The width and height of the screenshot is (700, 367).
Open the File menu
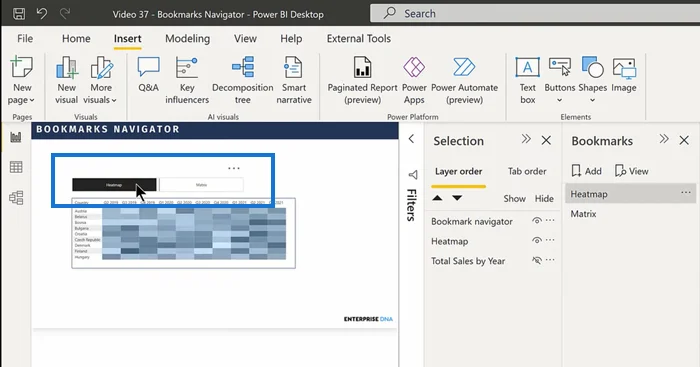[x=25, y=38]
